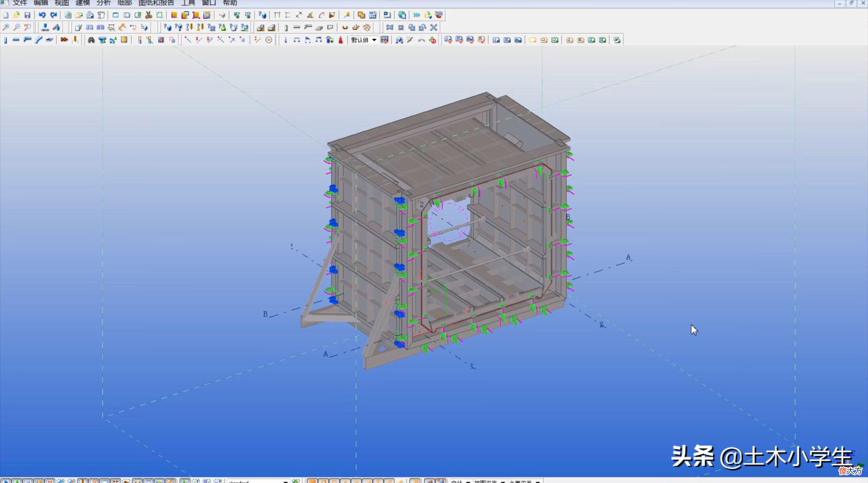Image resolution: width=868 pixels, height=483 pixels.
Task: Select the steel column tool
Action: click(5, 40)
